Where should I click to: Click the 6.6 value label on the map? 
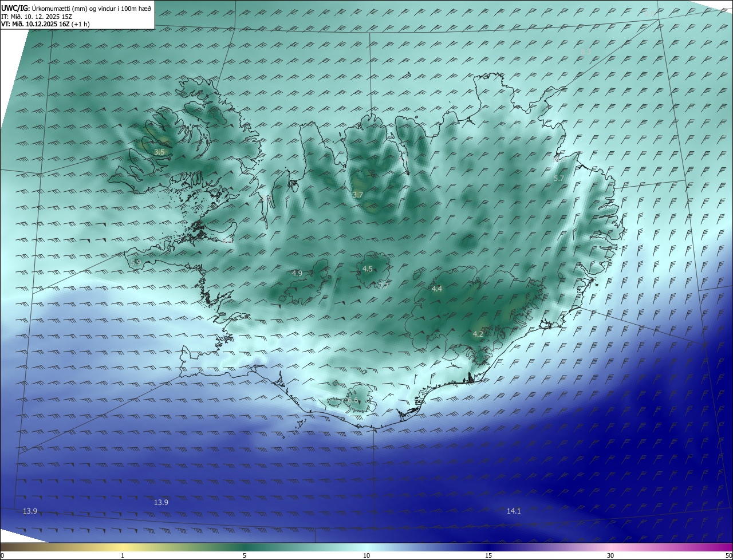click(353, 400)
